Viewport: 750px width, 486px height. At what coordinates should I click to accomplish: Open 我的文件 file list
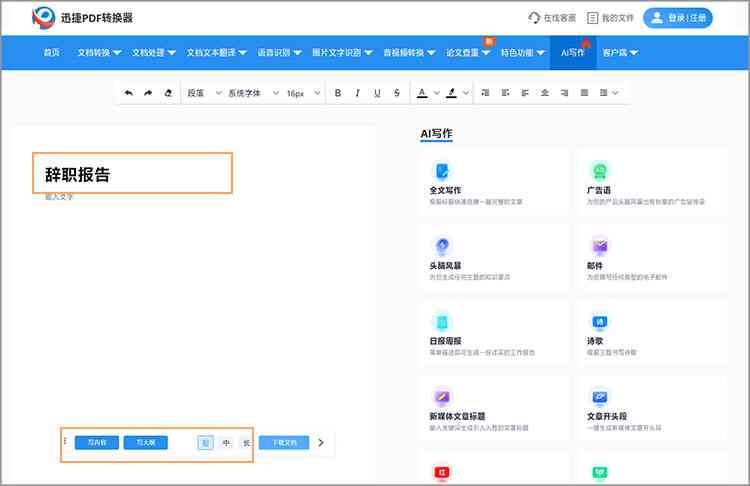610,18
